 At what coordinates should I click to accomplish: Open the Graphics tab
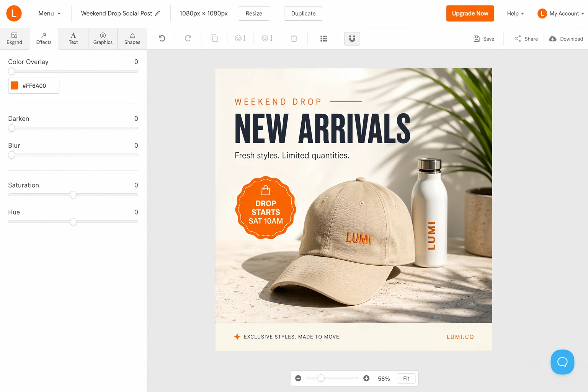click(x=103, y=38)
